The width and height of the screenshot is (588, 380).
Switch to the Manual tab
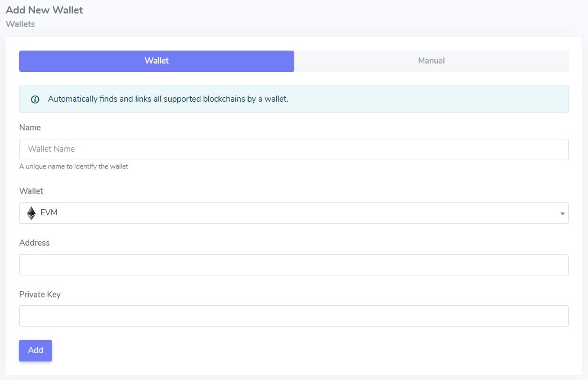[x=431, y=61]
